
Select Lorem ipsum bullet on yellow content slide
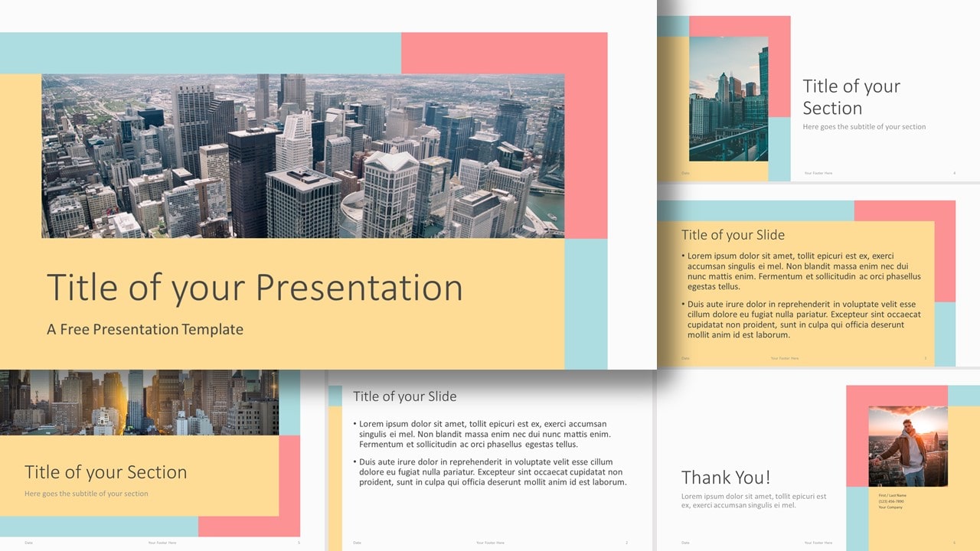[x=802, y=272]
